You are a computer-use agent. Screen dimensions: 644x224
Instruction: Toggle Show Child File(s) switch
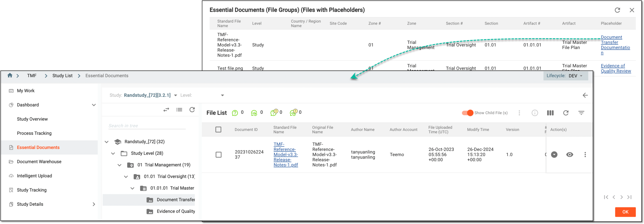[x=468, y=113]
